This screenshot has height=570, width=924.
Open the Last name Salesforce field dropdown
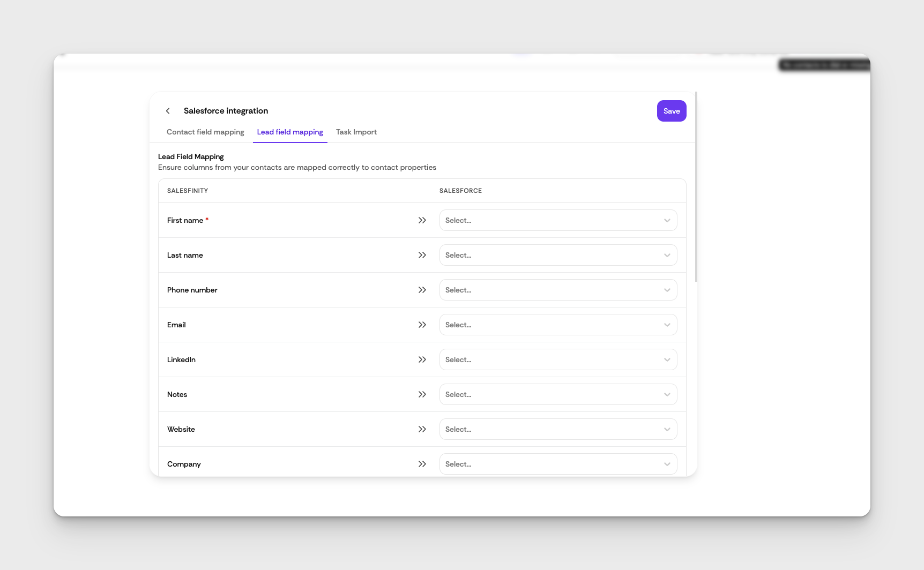(558, 255)
